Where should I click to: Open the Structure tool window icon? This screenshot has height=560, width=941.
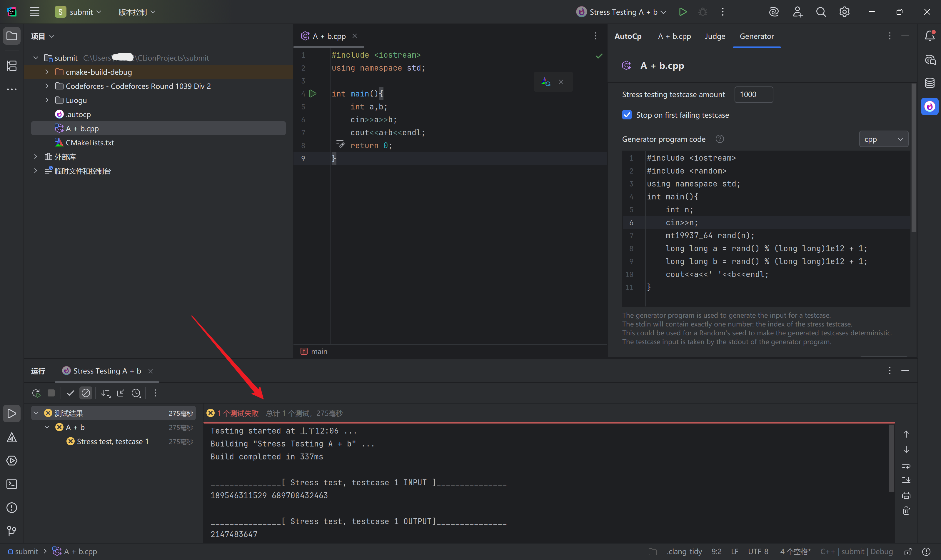(x=12, y=66)
